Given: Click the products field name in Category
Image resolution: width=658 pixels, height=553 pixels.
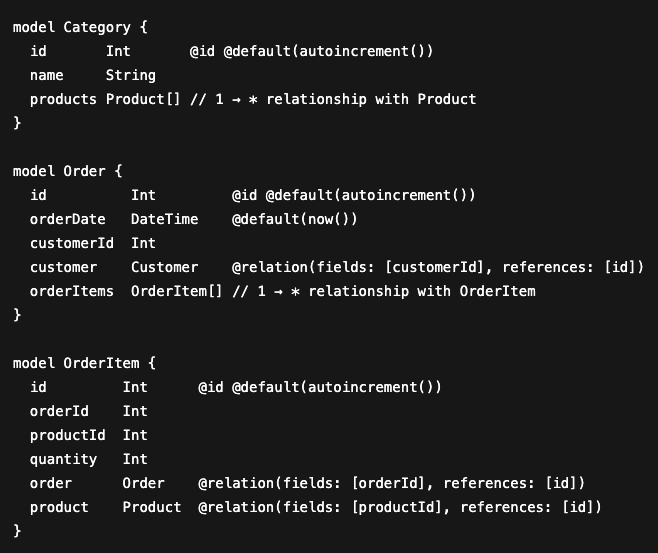Looking at the screenshot, I should pos(63,99).
